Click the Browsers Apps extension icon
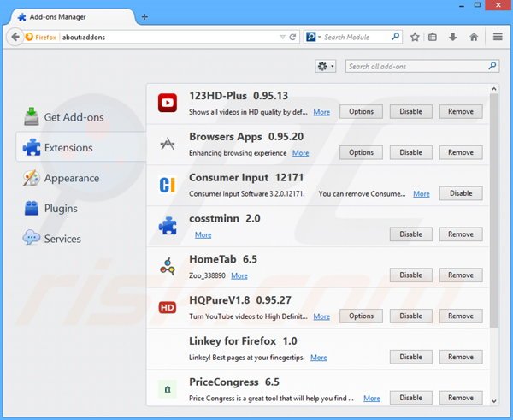Image resolution: width=513 pixels, height=420 pixels. (168, 144)
